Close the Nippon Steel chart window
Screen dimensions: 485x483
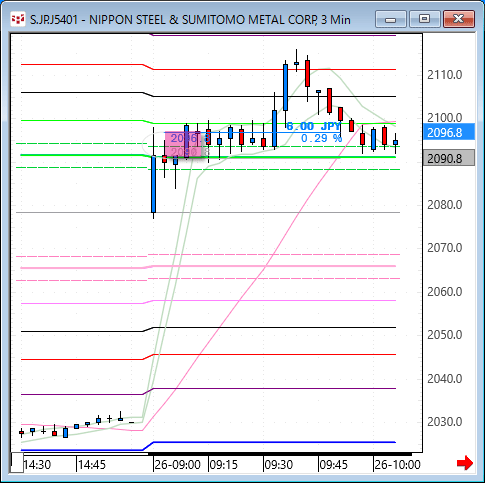pos(458,19)
